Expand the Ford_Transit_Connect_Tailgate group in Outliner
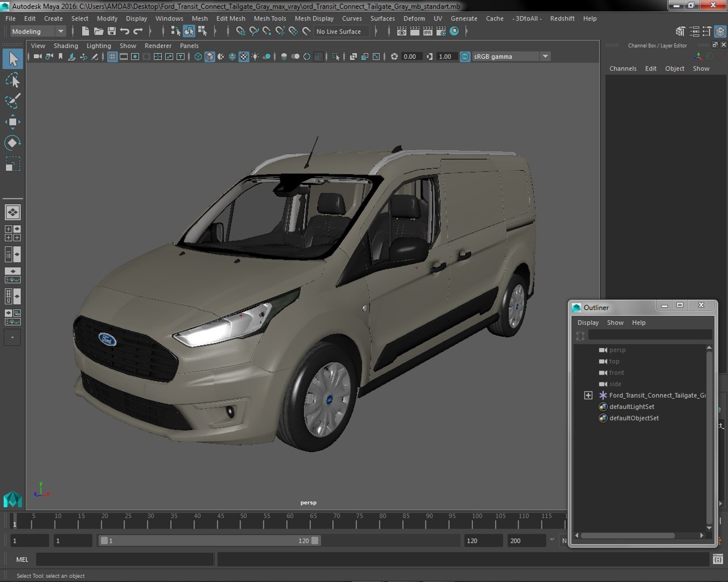Image resolution: width=728 pixels, height=582 pixels. click(x=588, y=396)
